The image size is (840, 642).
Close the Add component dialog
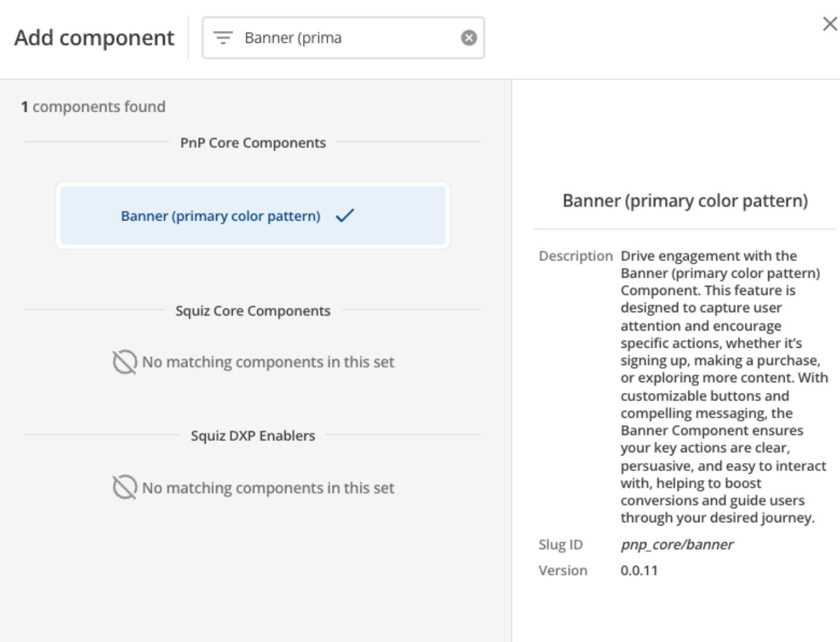click(x=830, y=24)
